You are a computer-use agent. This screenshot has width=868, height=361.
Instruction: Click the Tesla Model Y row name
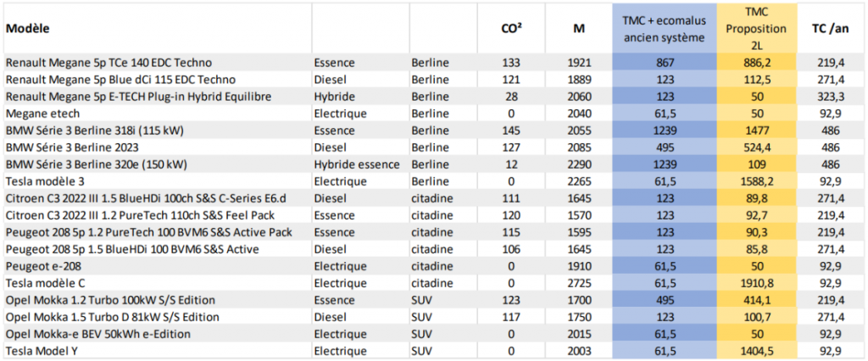(42, 351)
